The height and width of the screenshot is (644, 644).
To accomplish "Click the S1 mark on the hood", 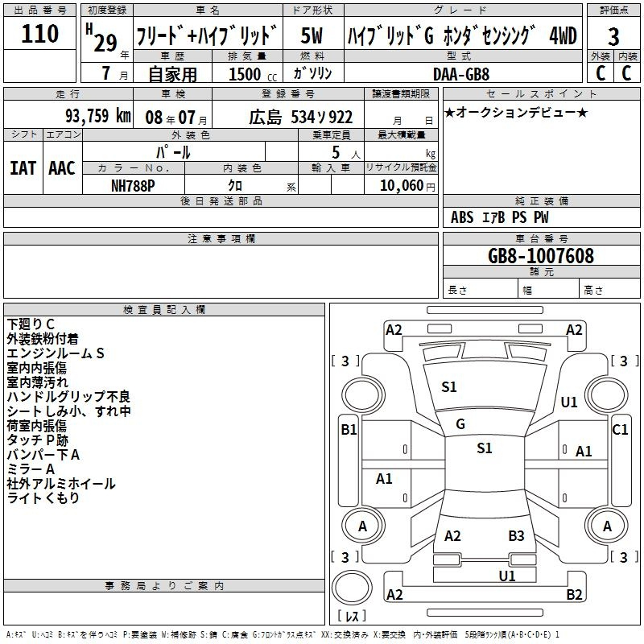I will 449,387.
